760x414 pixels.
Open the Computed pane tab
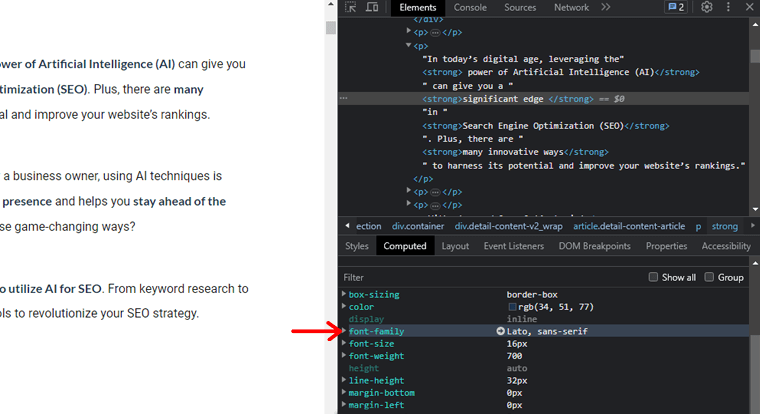pos(405,246)
